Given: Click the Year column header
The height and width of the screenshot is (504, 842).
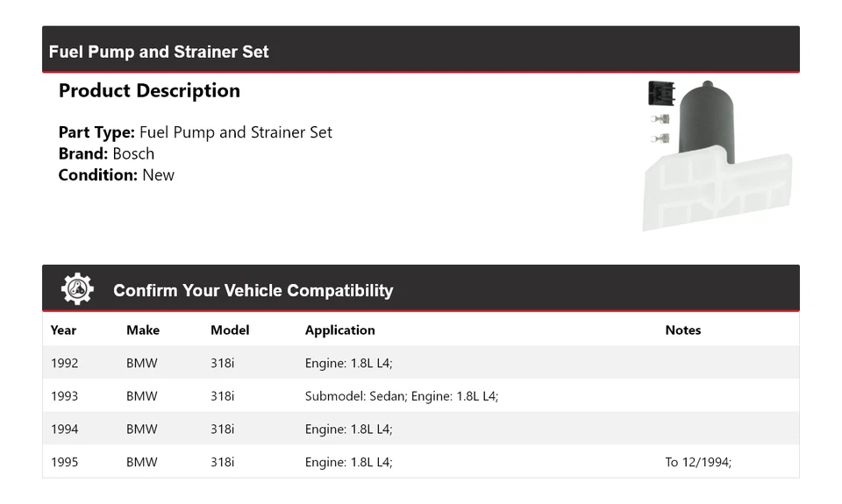Looking at the screenshot, I should (x=63, y=330).
